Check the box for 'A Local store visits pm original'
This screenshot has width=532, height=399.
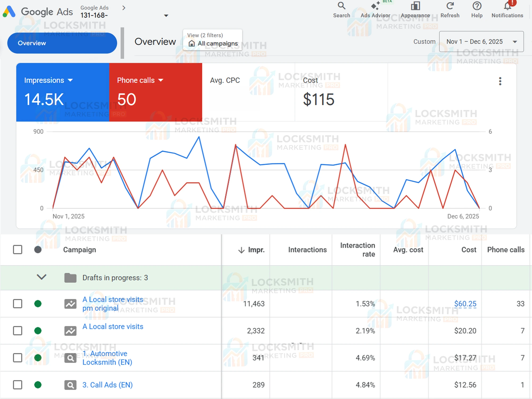click(17, 304)
